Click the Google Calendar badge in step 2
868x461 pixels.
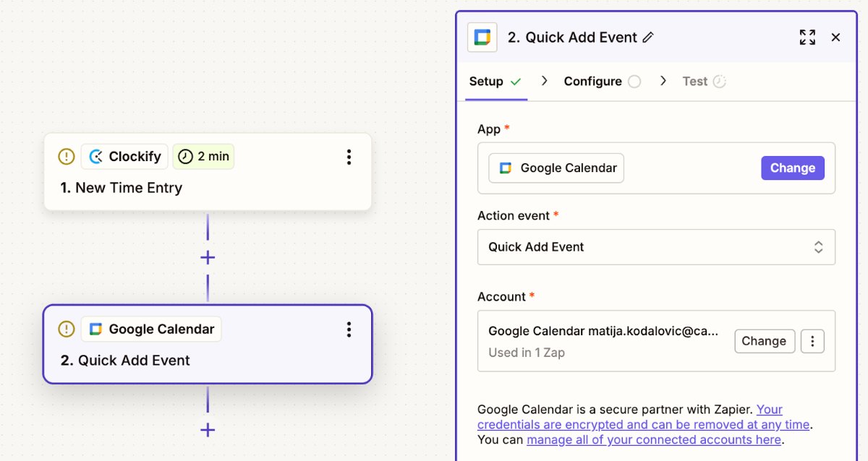click(151, 329)
